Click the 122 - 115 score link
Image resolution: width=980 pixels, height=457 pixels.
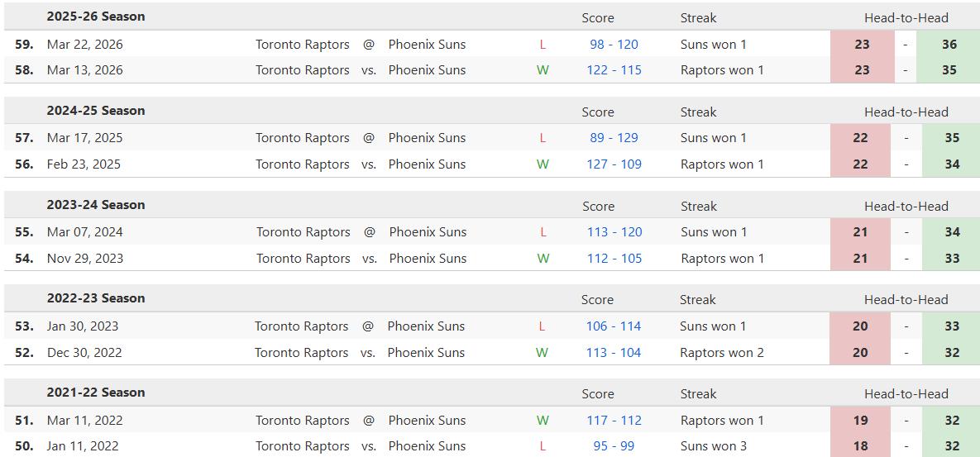(614, 70)
